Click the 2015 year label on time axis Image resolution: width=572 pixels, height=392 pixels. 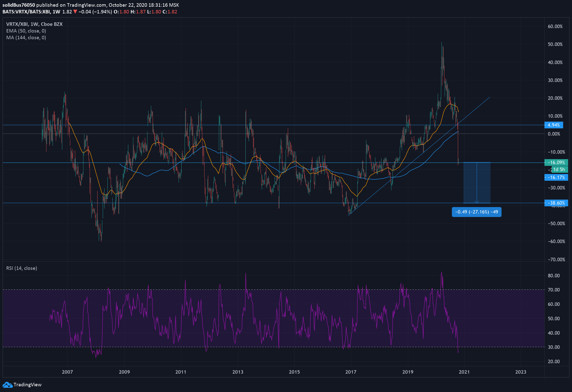coord(294,372)
